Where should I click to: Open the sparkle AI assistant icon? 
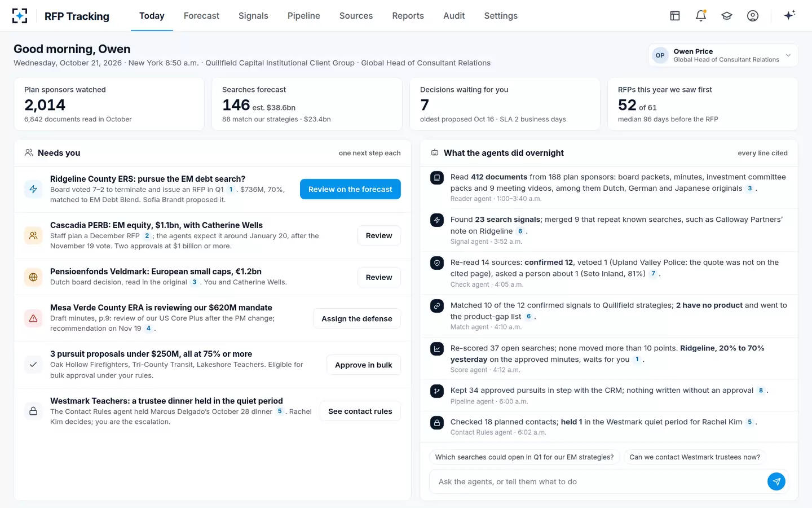click(789, 15)
